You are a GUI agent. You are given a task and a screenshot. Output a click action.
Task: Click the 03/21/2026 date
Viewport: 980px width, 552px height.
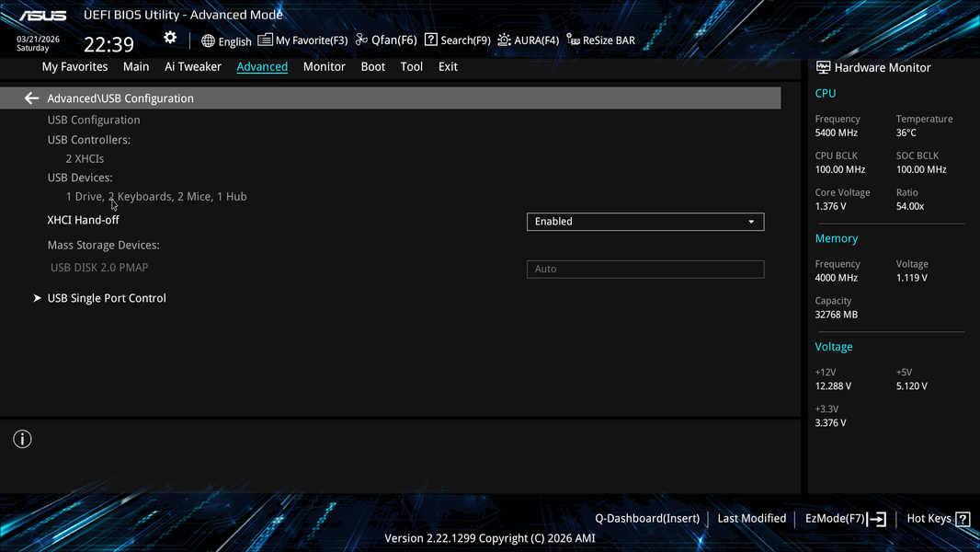click(38, 39)
